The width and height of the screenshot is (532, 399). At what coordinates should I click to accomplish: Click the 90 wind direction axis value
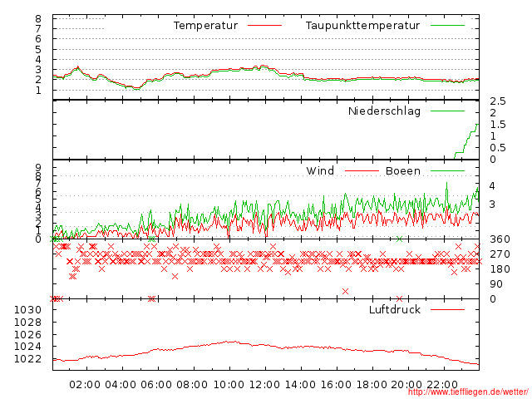click(496, 284)
